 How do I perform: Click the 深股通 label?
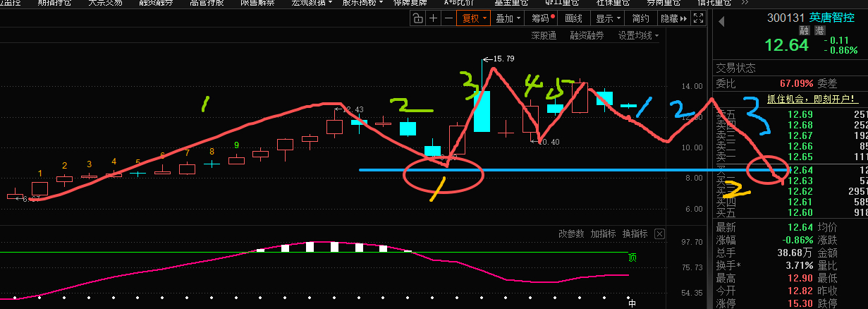click(x=544, y=35)
